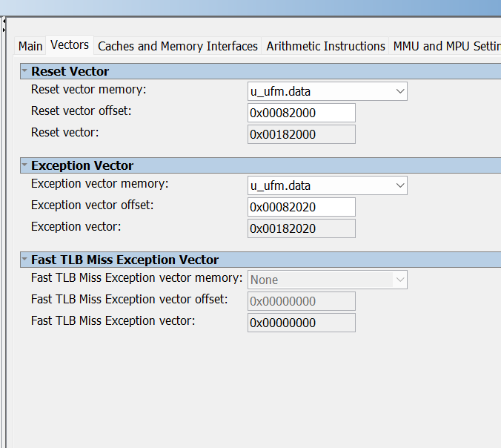
Task: Focus the Exception vector offset field
Action: coord(302,207)
